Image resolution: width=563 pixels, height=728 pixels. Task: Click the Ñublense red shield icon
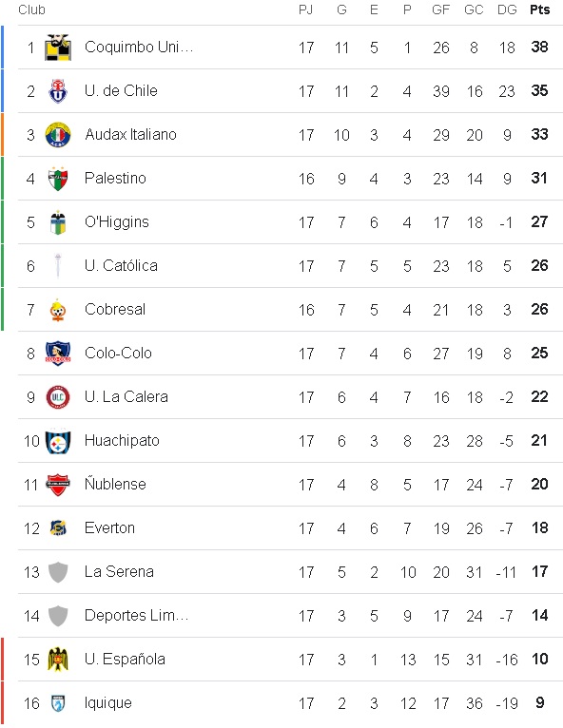tap(58, 485)
